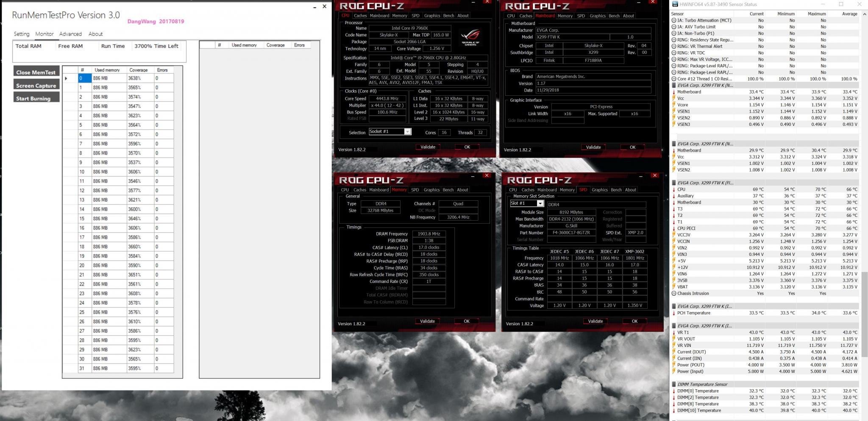Viewport: 868px width, 421px height.
Task: Click the circle icon beside IA: Turbo Attenuation (MCT)
Action: tap(674, 20)
